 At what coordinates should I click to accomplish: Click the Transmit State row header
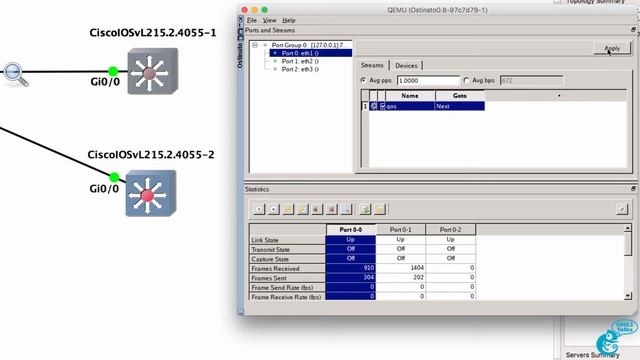[287, 249]
